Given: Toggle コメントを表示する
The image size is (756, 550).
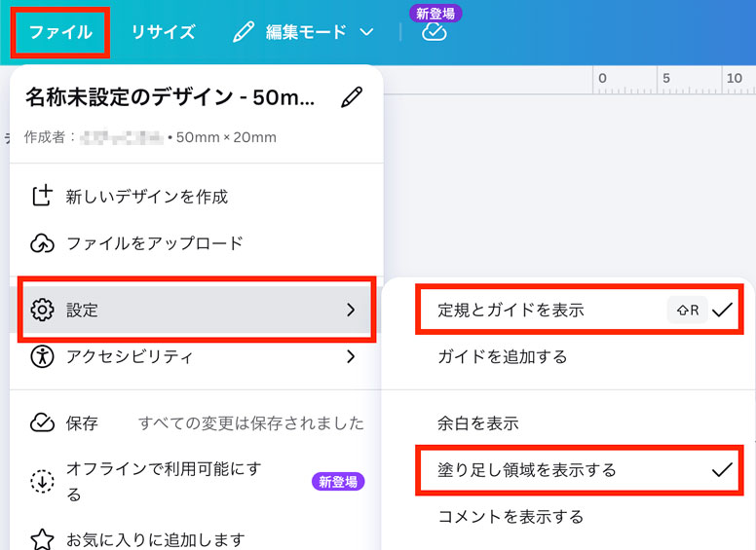Looking at the screenshot, I should pyautogui.click(x=510, y=517).
